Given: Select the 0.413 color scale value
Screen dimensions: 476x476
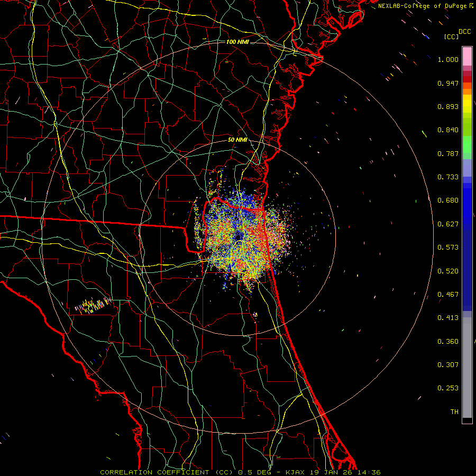Looking at the screenshot, I should (x=448, y=318).
